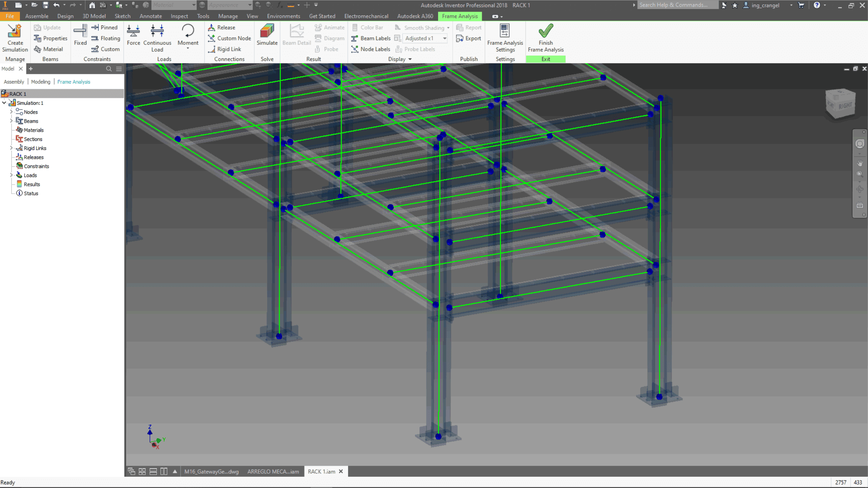The image size is (868, 488).
Task: Switch to the Electromechanical tab
Action: [x=366, y=16]
